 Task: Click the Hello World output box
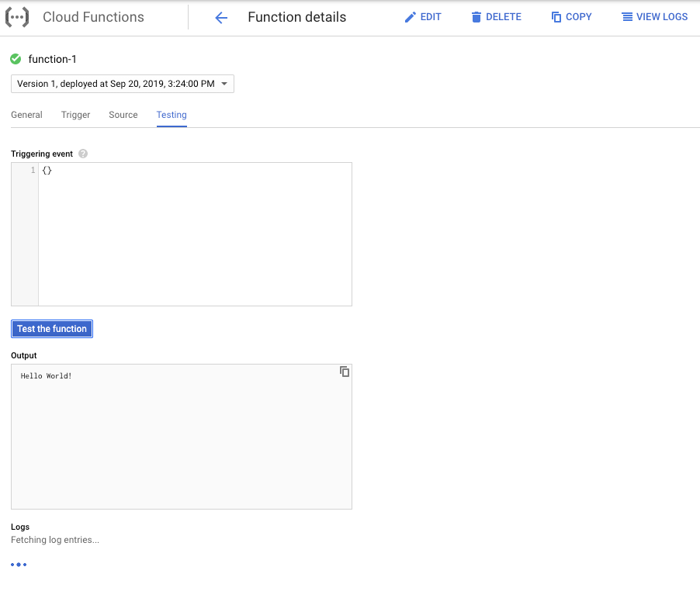[182, 437]
